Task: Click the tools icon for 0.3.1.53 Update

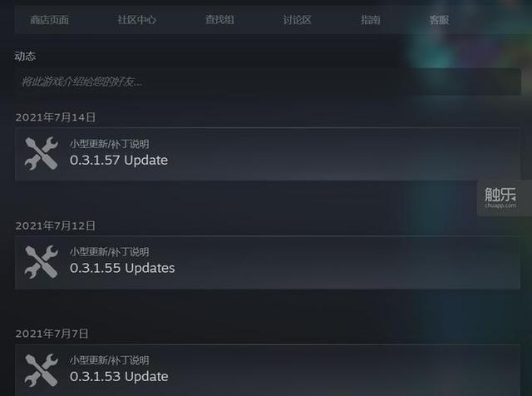Action: click(42, 370)
